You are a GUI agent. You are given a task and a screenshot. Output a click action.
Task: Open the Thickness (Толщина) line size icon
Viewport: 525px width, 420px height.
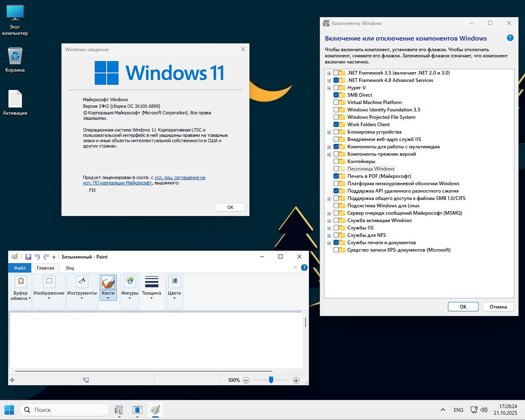click(151, 282)
